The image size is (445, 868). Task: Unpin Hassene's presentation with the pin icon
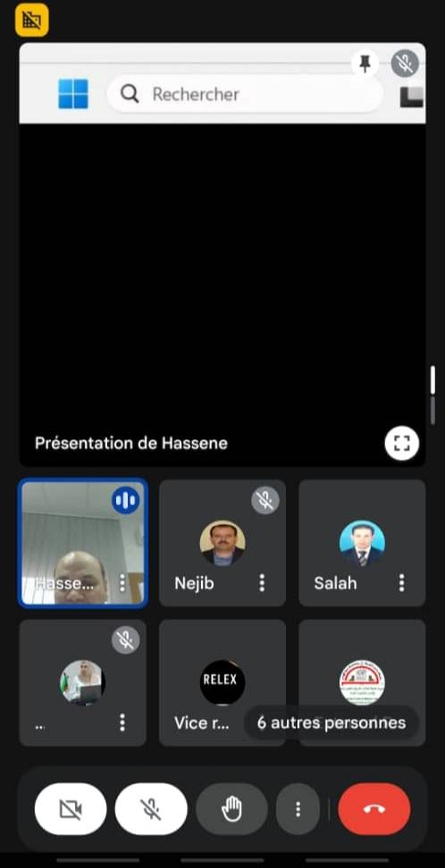pos(365,63)
